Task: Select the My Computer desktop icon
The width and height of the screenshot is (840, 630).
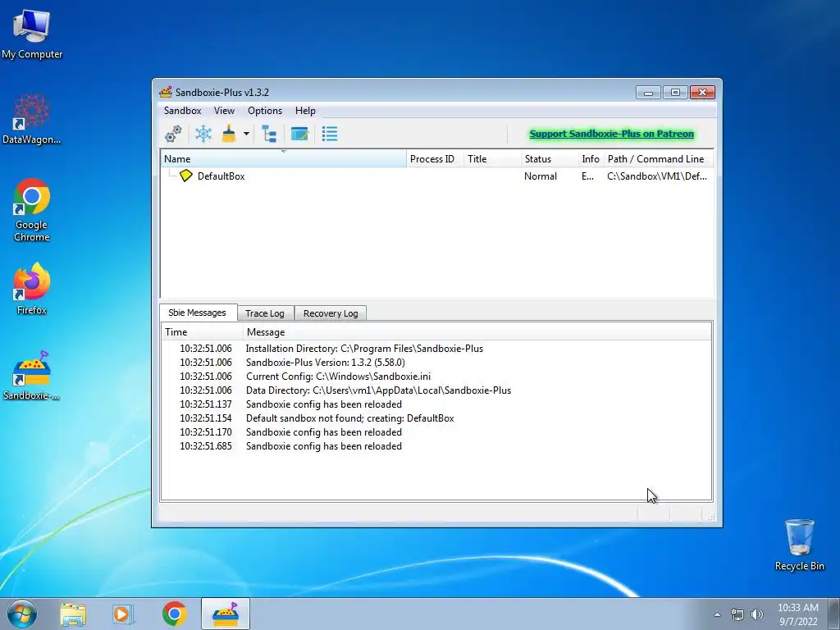Action: [x=32, y=35]
